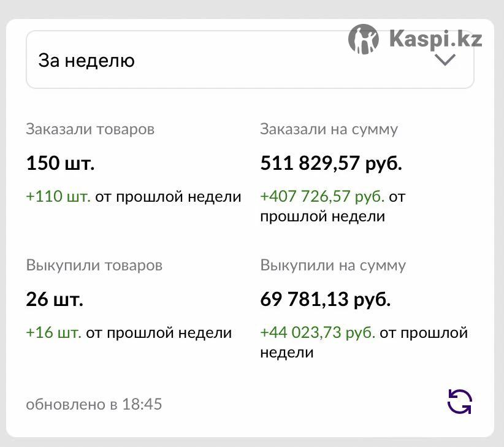This screenshot has height=447, width=504.
Task: Click the 69 781,13 руб. purchased total
Action: [326, 299]
